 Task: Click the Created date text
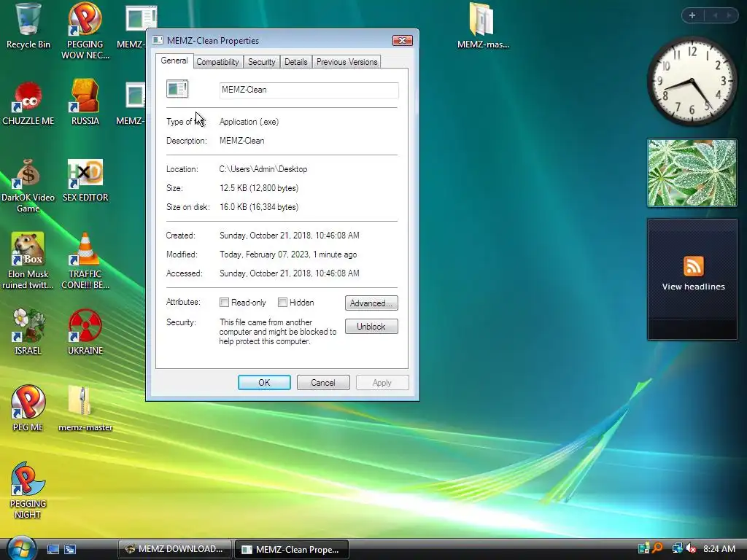click(289, 236)
